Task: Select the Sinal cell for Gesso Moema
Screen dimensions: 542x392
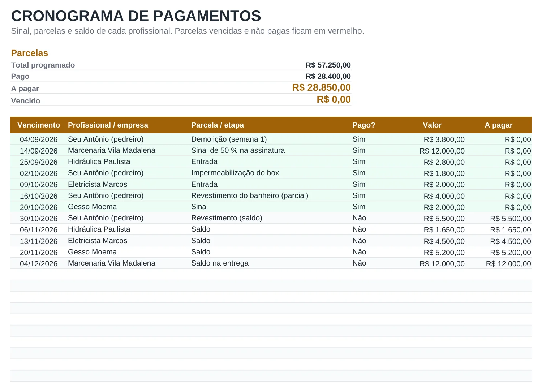Action: pyautogui.click(x=199, y=207)
